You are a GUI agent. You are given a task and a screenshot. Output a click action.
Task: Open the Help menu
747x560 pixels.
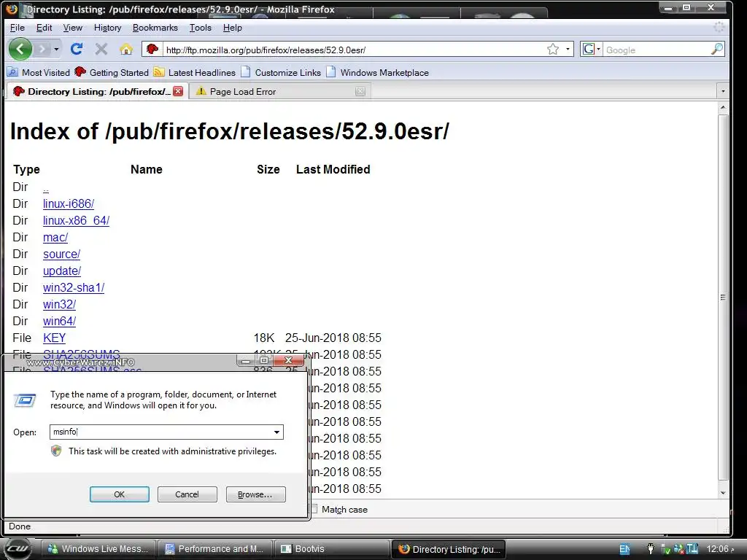(x=233, y=28)
